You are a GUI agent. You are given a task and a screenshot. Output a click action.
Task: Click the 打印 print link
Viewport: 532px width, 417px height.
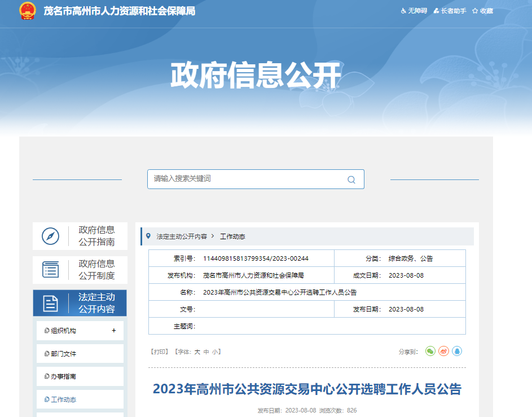point(160,352)
